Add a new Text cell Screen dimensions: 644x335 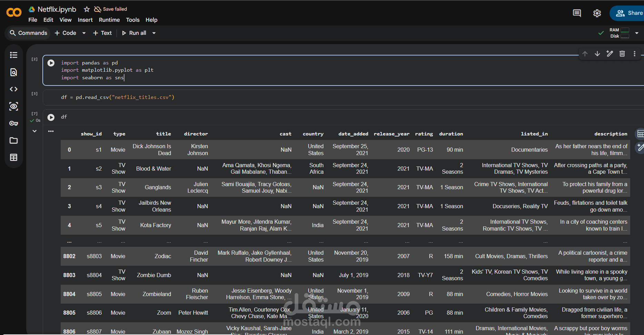click(x=102, y=33)
